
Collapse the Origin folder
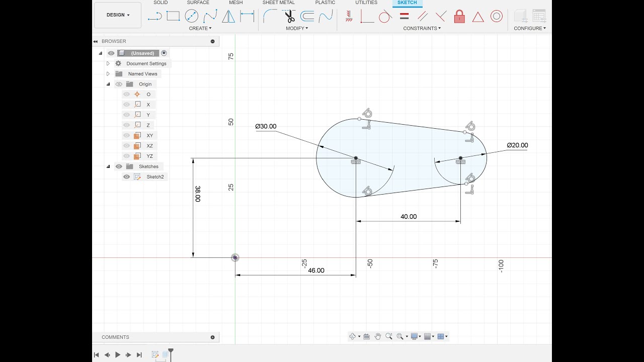(x=108, y=84)
